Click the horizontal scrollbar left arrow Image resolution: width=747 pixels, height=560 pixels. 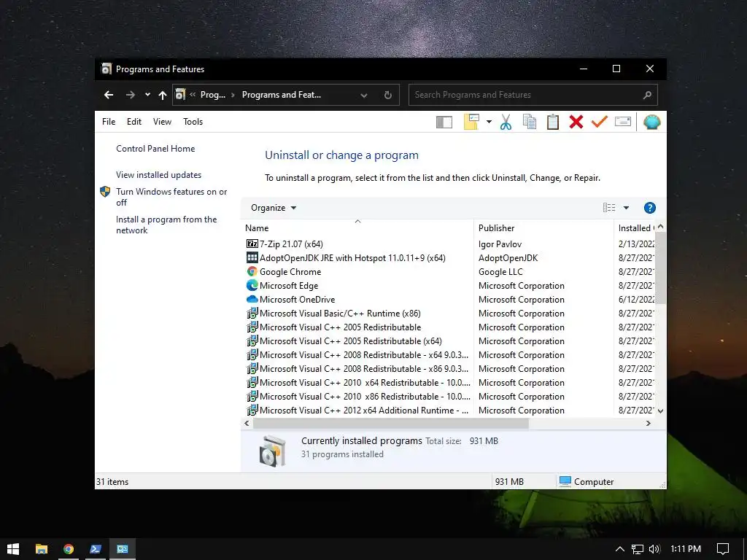247,424
